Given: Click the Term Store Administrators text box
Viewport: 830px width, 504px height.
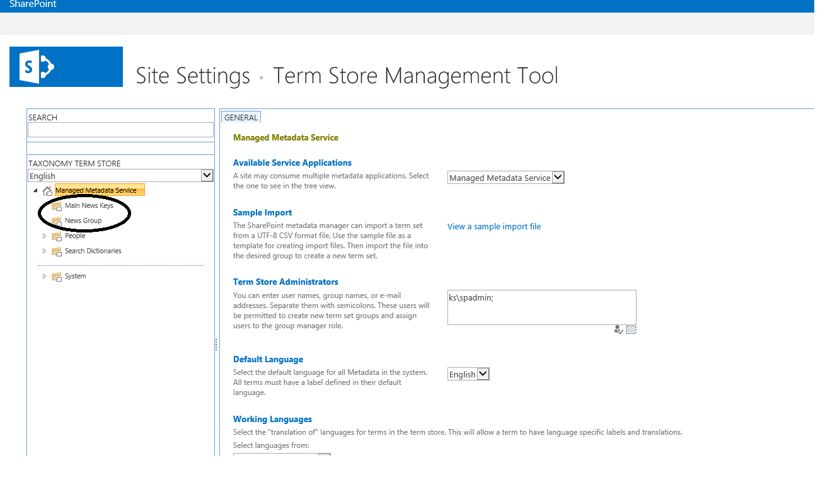Looking at the screenshot, I should point(542,307).
